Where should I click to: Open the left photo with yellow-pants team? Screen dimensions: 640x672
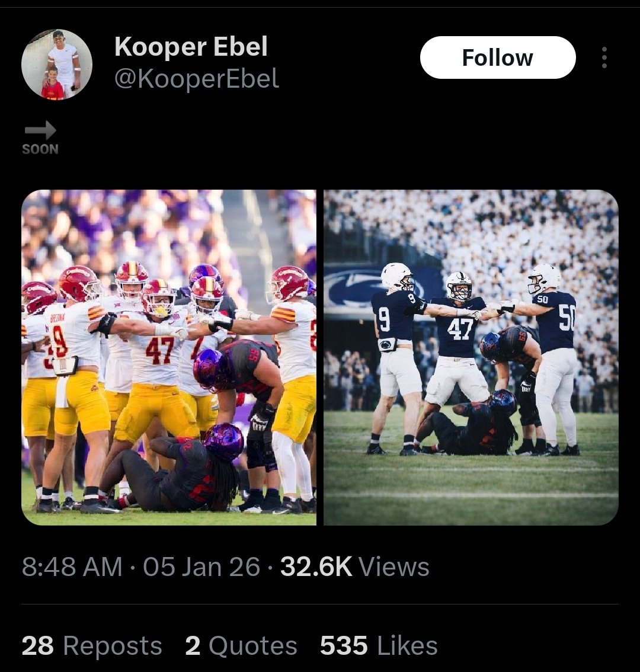(169, 357)
